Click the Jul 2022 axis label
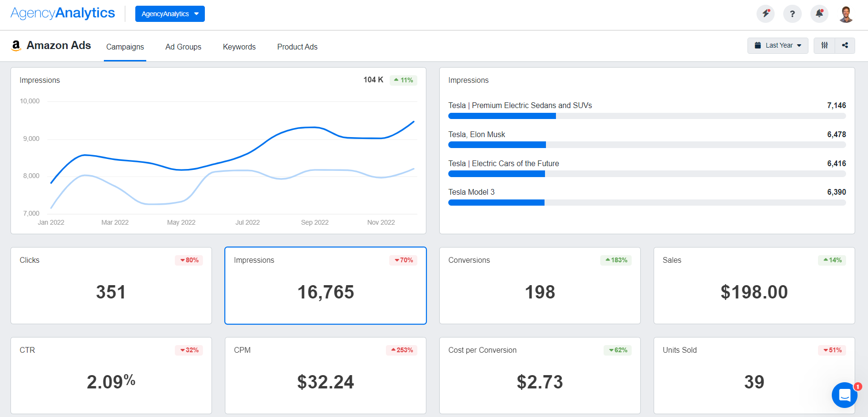The image size is (868, 417). [x=248, y=222]
